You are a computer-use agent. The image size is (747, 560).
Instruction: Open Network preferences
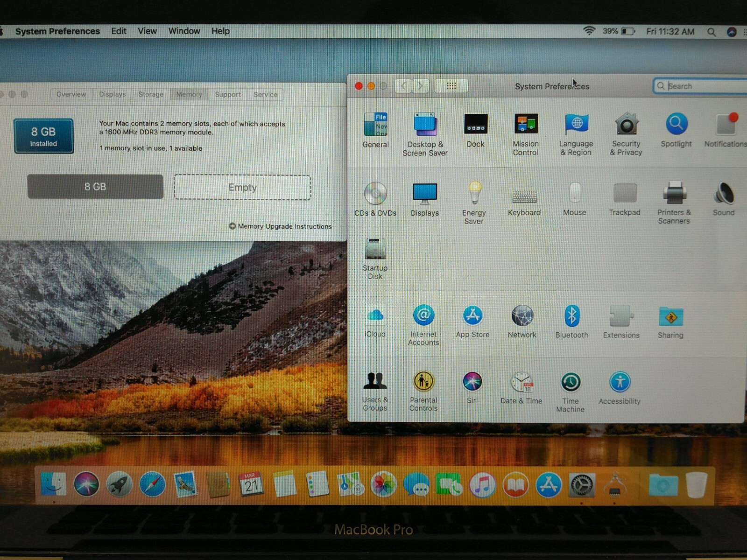[522, 322]
